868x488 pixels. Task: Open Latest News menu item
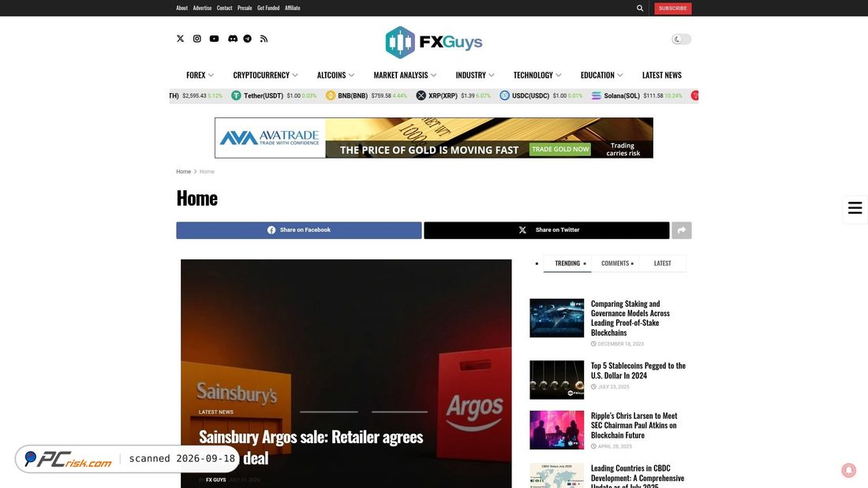[x=661, y=75]
